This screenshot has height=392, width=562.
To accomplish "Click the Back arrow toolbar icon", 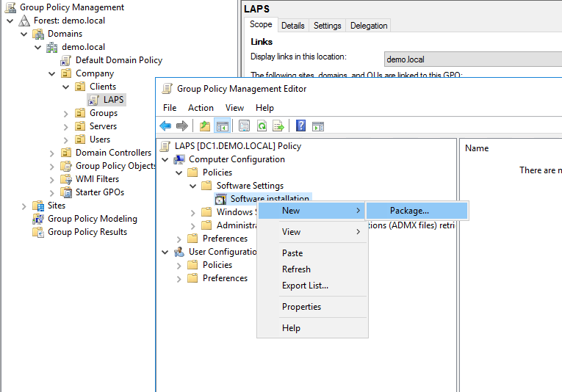I will coord(165,126).
